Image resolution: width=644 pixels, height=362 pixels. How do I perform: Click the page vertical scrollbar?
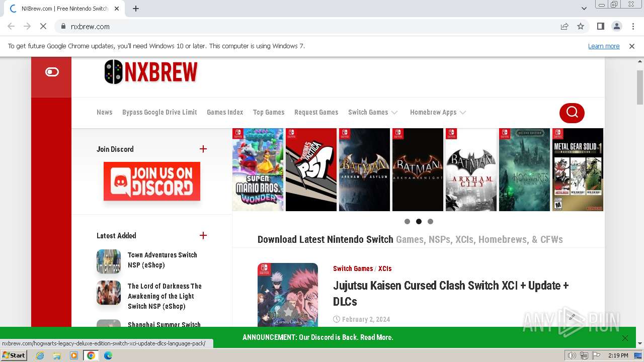(x=640, y=87)
